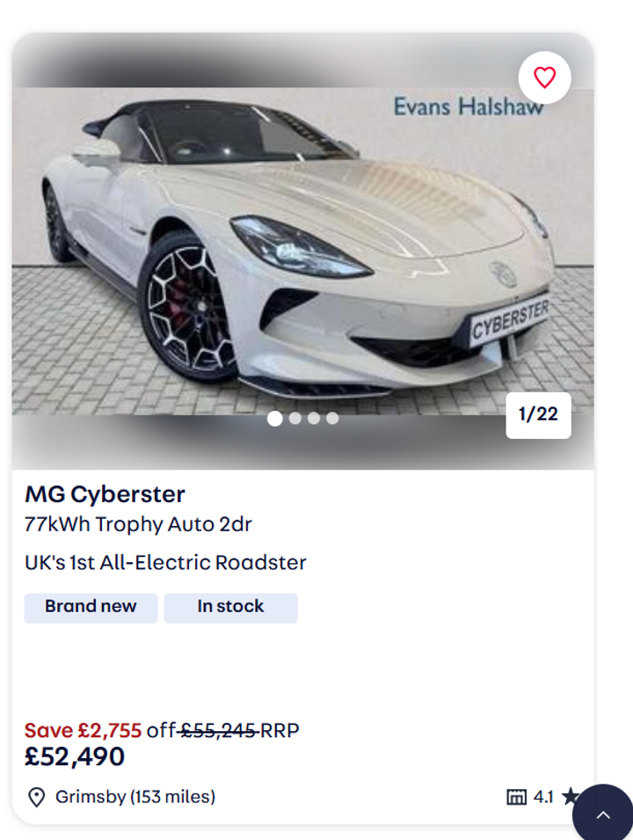
Task: Click the Brand new badge
Action: point(91,608)
